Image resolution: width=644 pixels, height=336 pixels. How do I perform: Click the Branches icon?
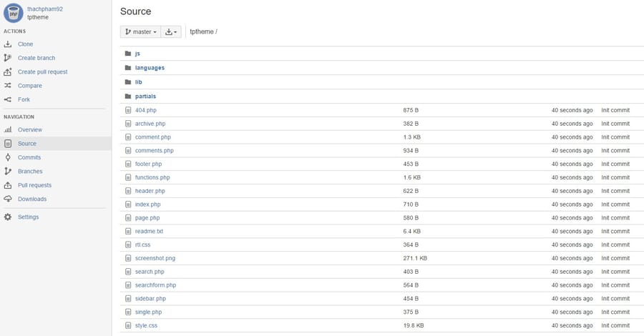pos(8,172)
